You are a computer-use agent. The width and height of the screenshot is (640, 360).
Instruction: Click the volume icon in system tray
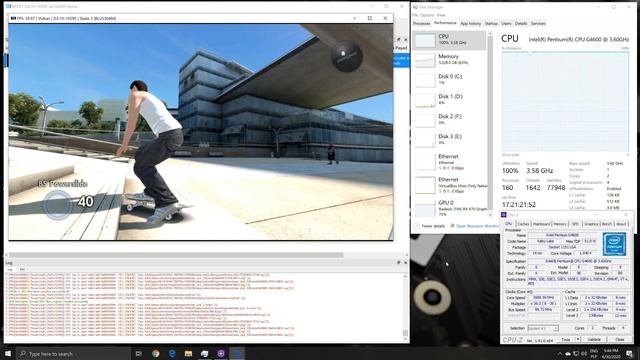[x=584, y=353]
